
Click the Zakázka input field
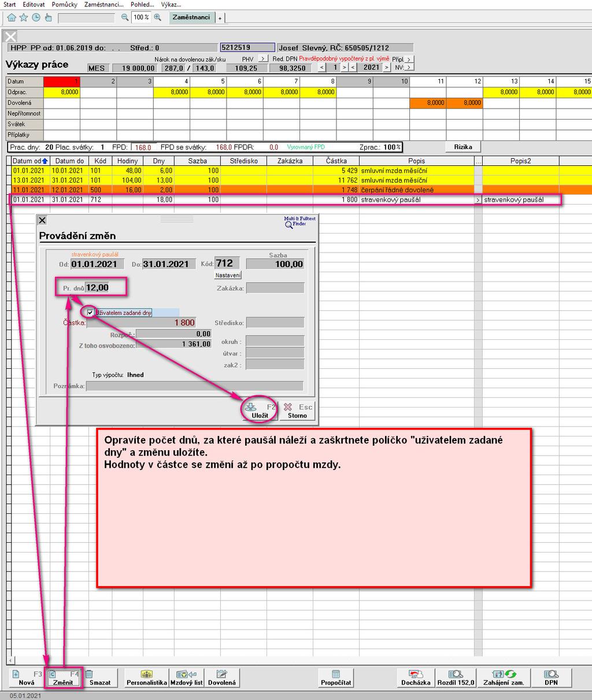[275, 288]
